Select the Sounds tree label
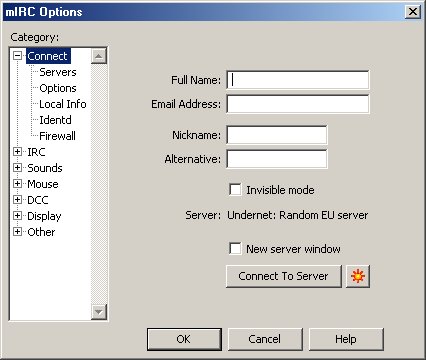This screenshot has height=360, width=426. 45,168
